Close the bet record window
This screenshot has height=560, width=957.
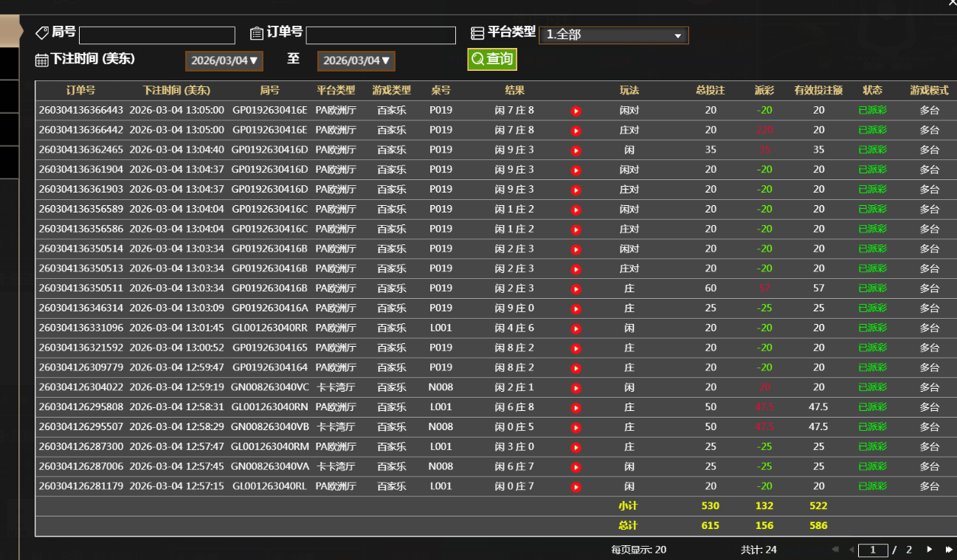951,3
